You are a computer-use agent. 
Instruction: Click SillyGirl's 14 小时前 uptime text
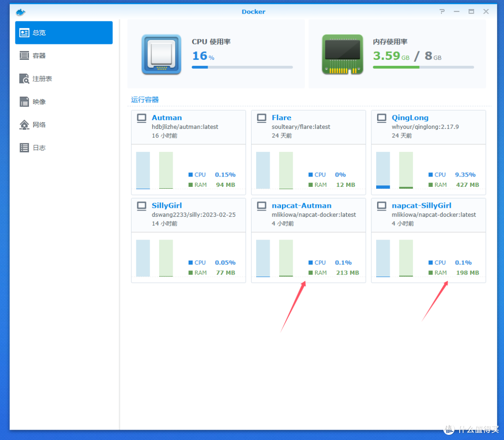pyautogui.click(x=164, y=224)
